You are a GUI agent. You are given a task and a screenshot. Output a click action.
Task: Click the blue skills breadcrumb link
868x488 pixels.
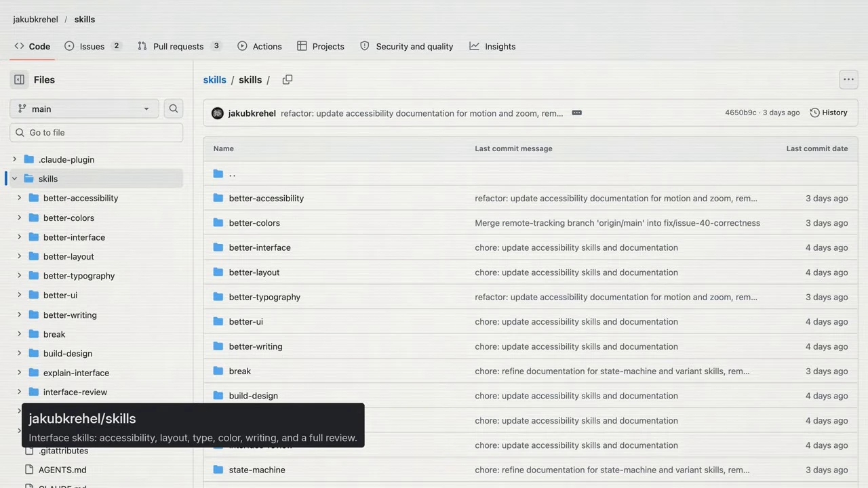click(215, 79)
